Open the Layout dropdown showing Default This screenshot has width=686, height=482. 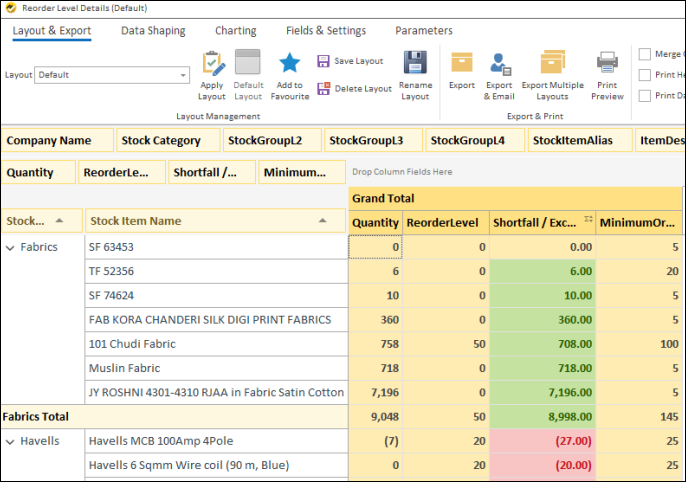point(183,75)
